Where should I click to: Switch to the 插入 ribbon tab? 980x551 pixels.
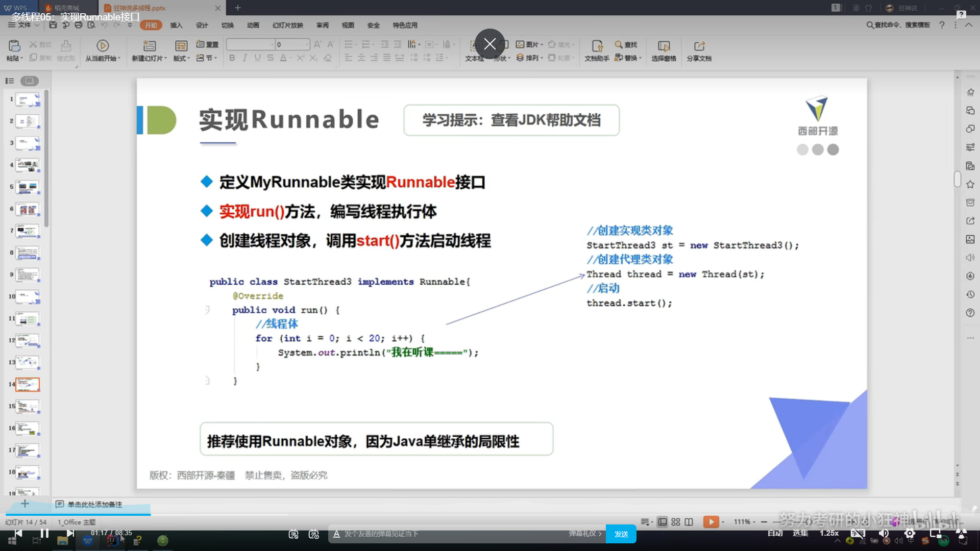coord(176,25)
